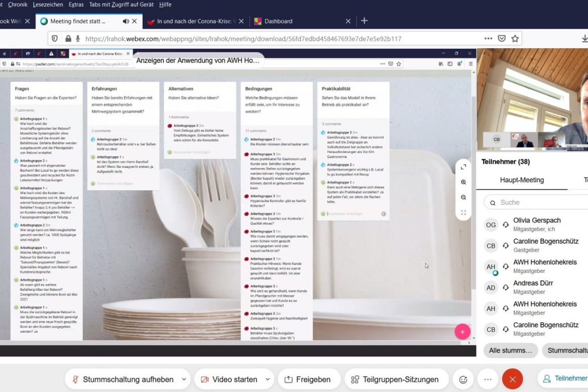Open more options ellipsis in meeting controls
This screenshot has height=392, width=588.
pos(487,379)
